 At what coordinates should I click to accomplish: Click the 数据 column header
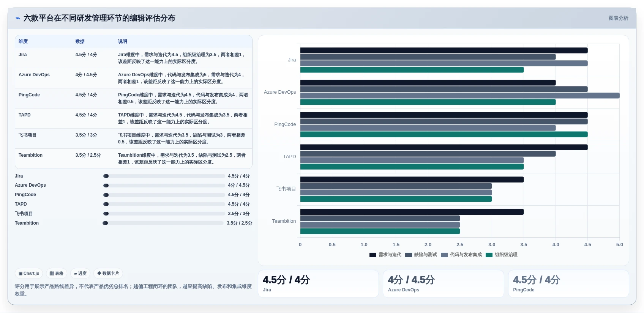pos(80,41)
